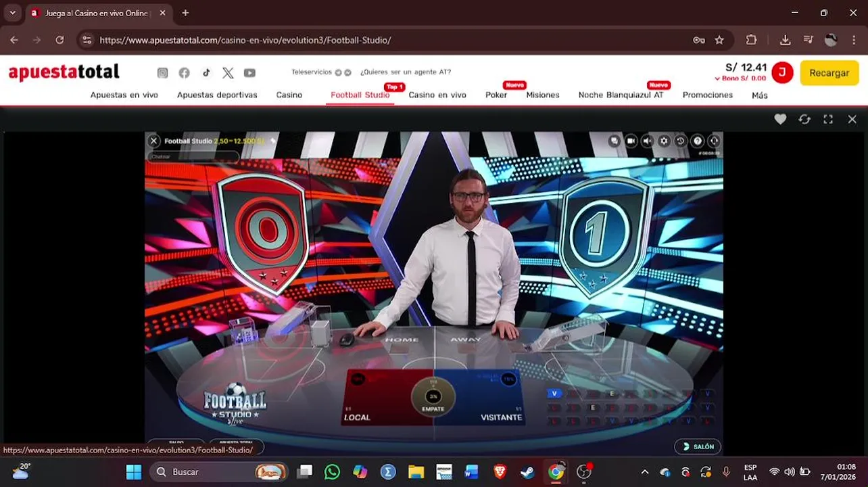The height and width of the screenshot is (487, 868).
Task: Open the taskbar weather widget
Action: (20, 471)
